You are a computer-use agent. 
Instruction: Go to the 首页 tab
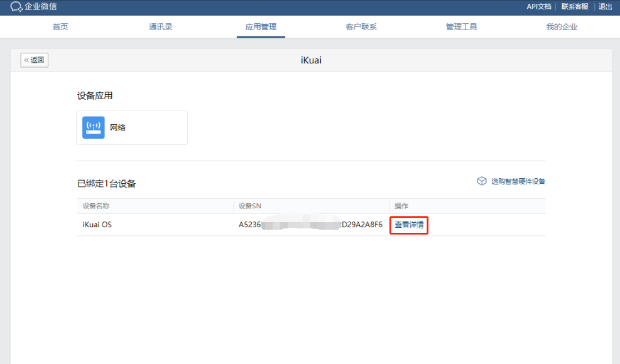point(60,27)
